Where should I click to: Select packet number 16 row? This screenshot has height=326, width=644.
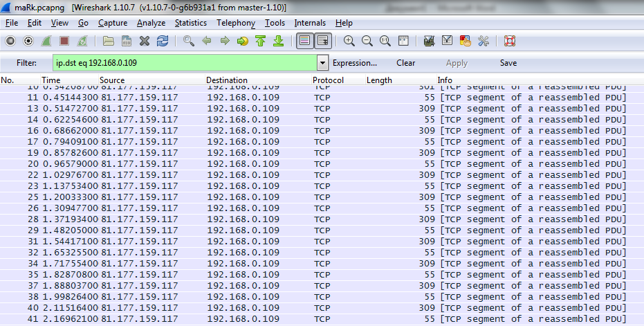point(322,131)
